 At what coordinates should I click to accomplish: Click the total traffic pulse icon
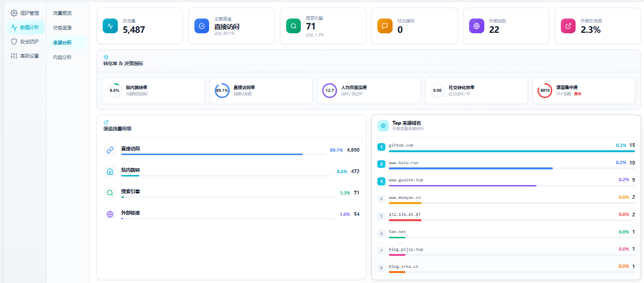[x=110, y=26]
